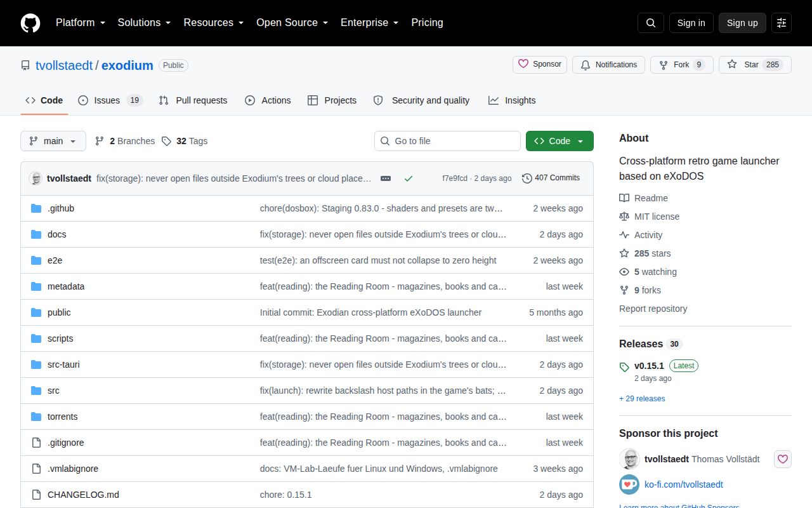Open 'Initial commit: Exodian cross-platform' commit message
The height and width of the screenshot is (508, 812).
click(x=370, y=312)
